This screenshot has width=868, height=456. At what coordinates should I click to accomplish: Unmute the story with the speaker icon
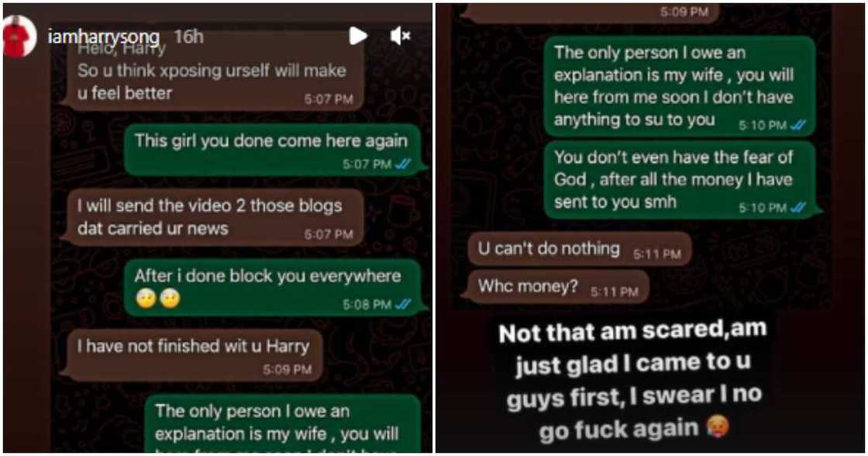[x=400, y=36]
